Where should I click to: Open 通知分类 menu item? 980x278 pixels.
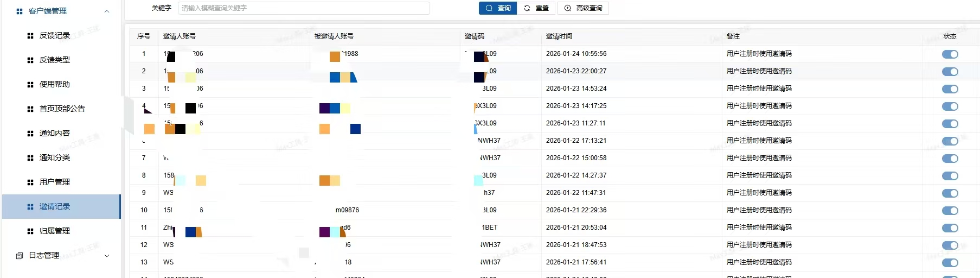click(61, 158)
